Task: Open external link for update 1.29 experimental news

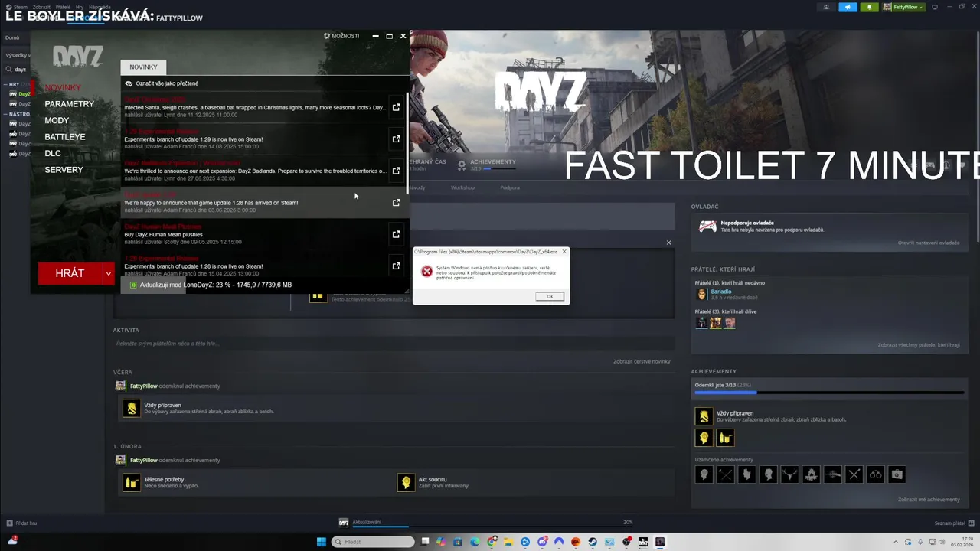Action: [x=396, y=139]
